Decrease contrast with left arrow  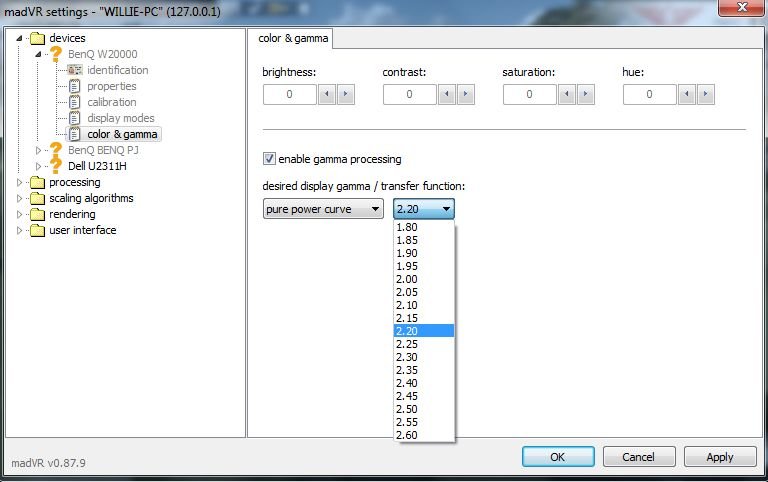click(445, 95)
